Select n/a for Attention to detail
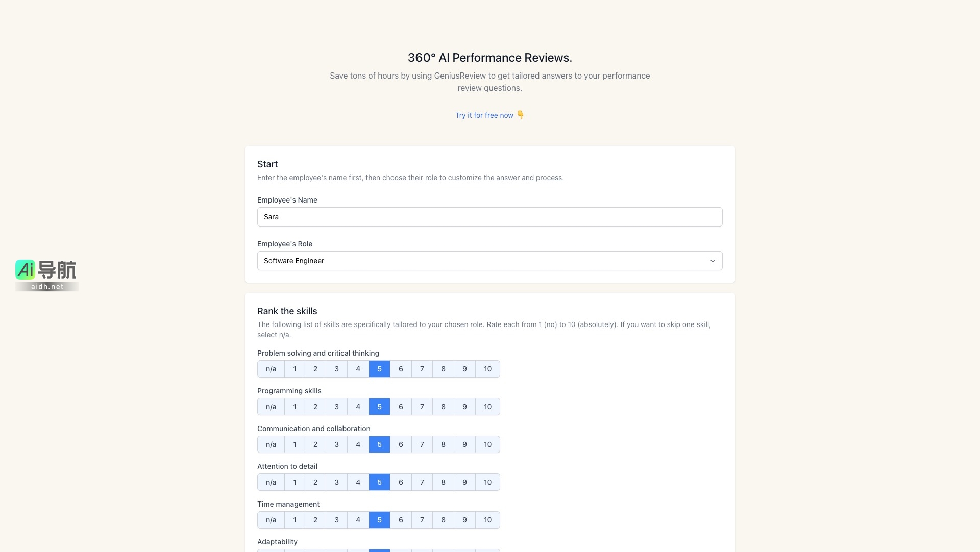 pyautogui.click(x=271, y=482)
